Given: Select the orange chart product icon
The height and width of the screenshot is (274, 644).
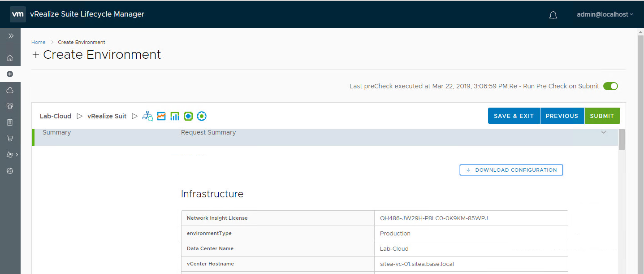Looking at the screenshot, I should coord(161,116).
